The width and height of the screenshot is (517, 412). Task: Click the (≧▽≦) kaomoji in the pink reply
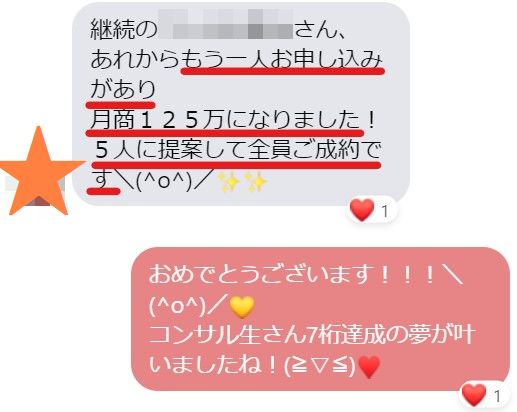320,366
